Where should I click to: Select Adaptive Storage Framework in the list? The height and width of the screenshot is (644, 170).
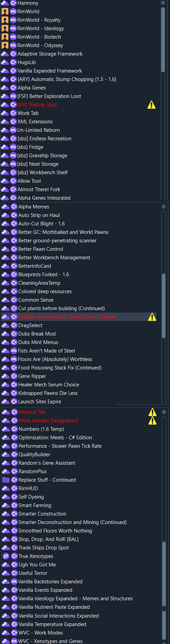pyautogui.click(x=50, y=54)
